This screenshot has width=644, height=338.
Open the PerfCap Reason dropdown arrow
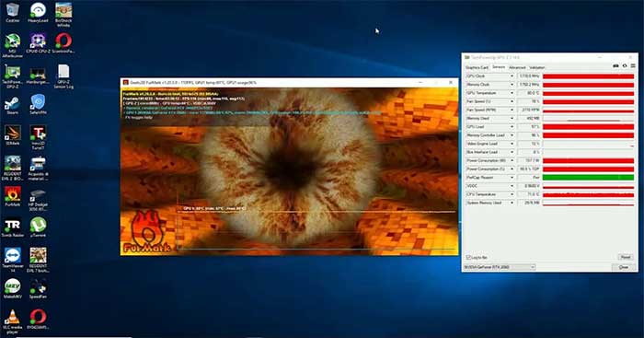click(512, 178)
